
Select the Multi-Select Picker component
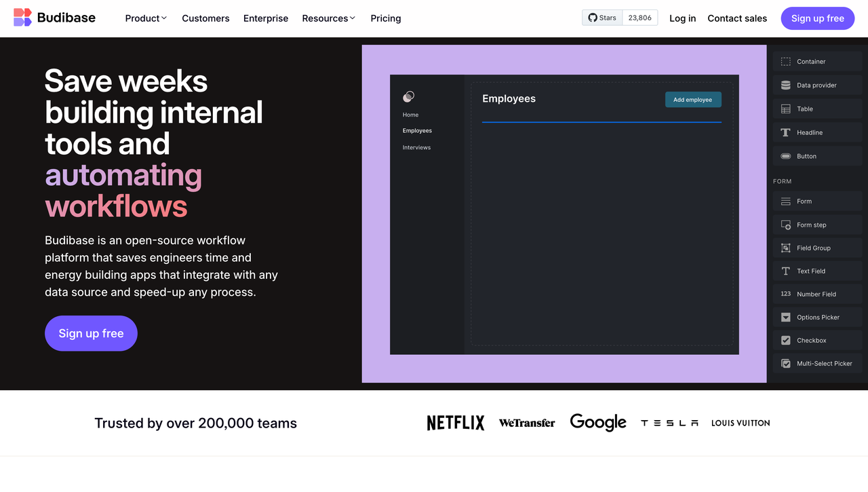[817, 363]
